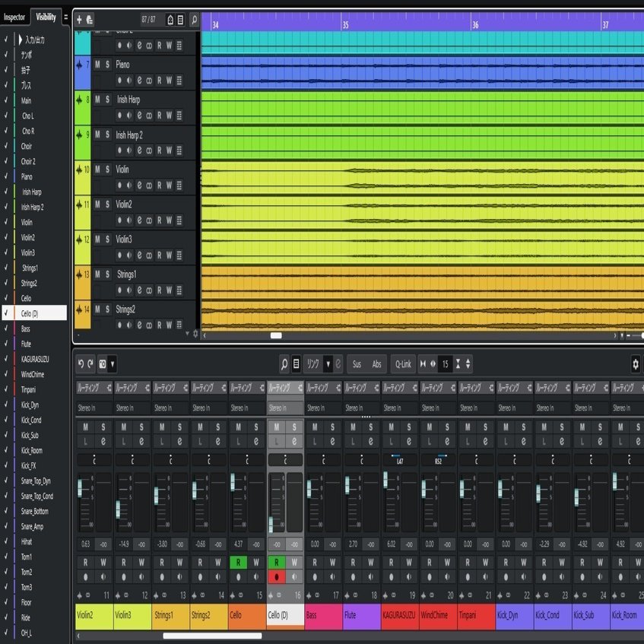Switch to the Inspector tab
Image resolution: width=644 pixels, height=644 pixels.
[x=14, y=17]
